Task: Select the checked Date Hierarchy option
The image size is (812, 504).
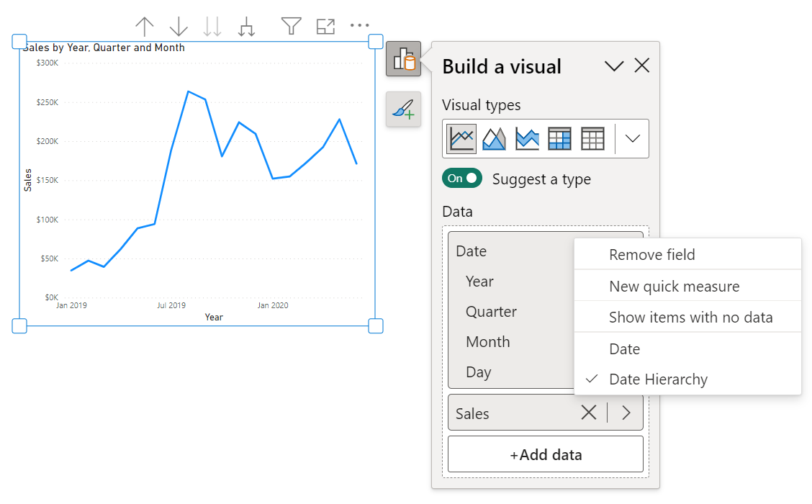Action: [687, 379]
